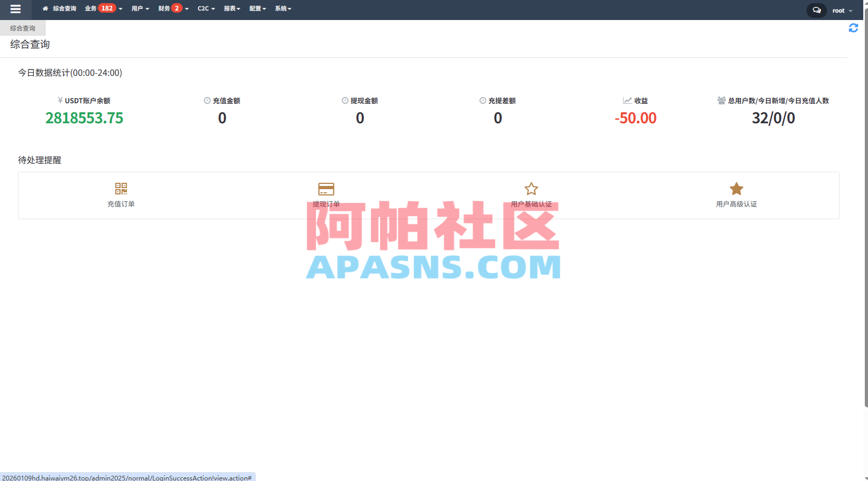Click the clock icon beside 提现金额

click(x=345, y=100)
